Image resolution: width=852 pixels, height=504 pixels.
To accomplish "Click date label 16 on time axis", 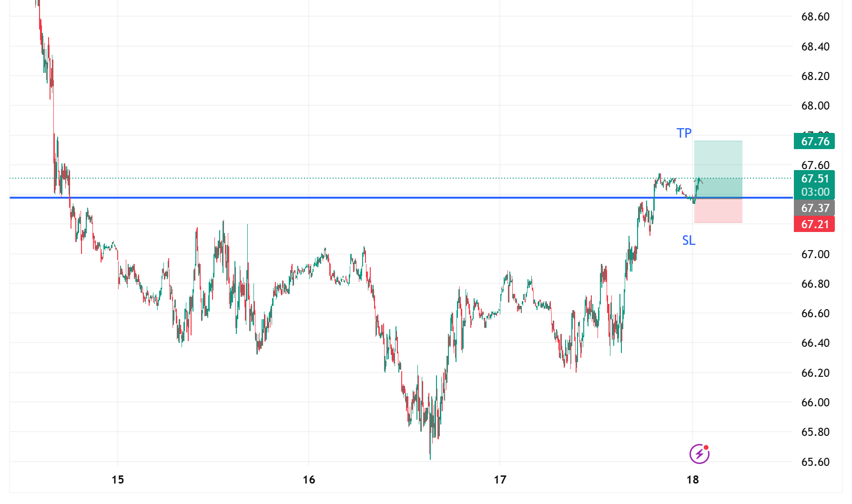I will pos(309,480).
